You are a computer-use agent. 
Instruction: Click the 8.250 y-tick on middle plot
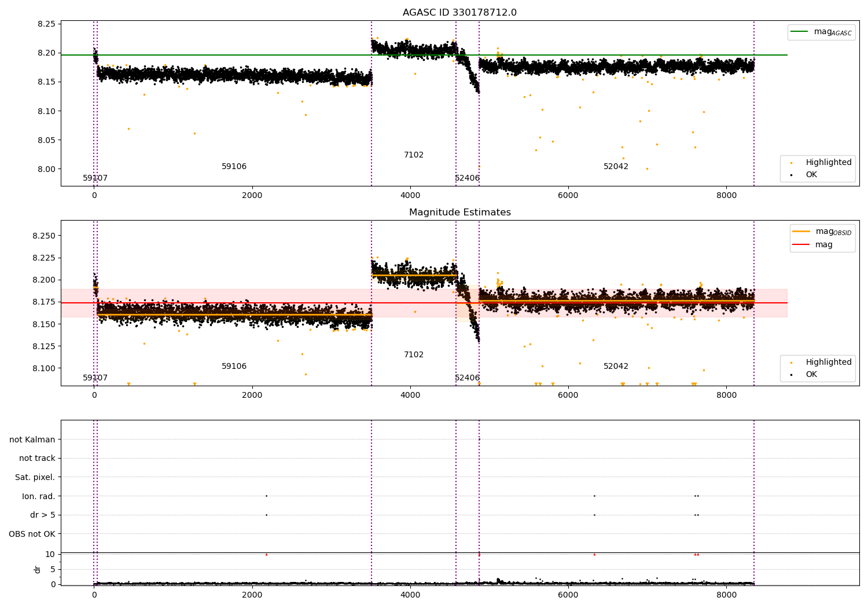pos(44,236)
